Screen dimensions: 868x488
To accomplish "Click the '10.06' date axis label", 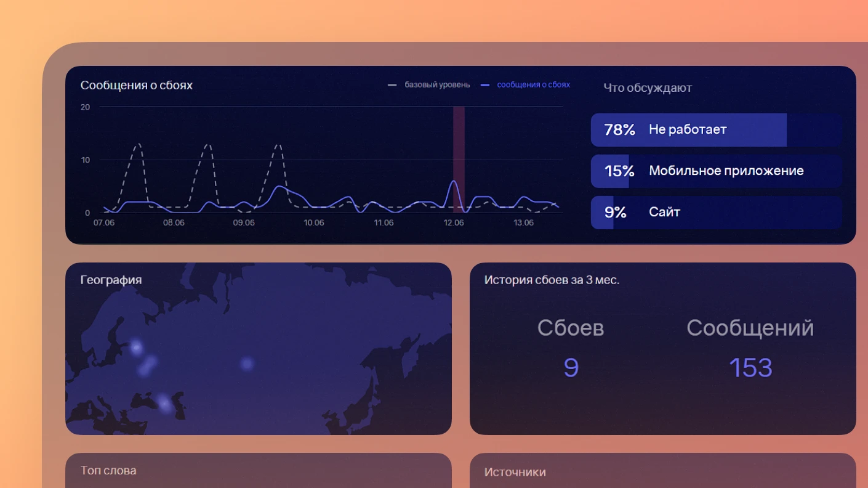I will (x=314, y=222).
